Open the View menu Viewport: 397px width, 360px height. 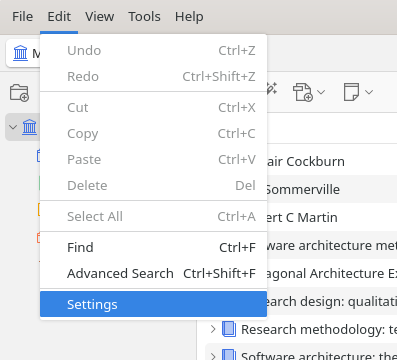99,16
